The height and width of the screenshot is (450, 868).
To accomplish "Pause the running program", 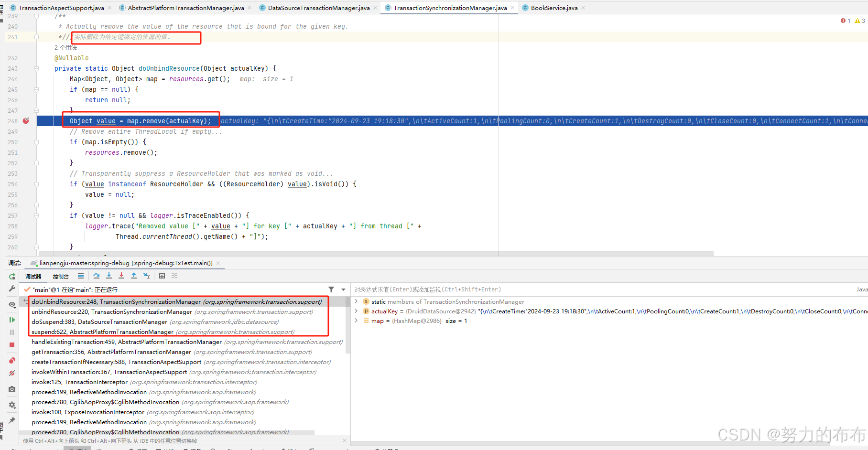I will click(12, 332).
